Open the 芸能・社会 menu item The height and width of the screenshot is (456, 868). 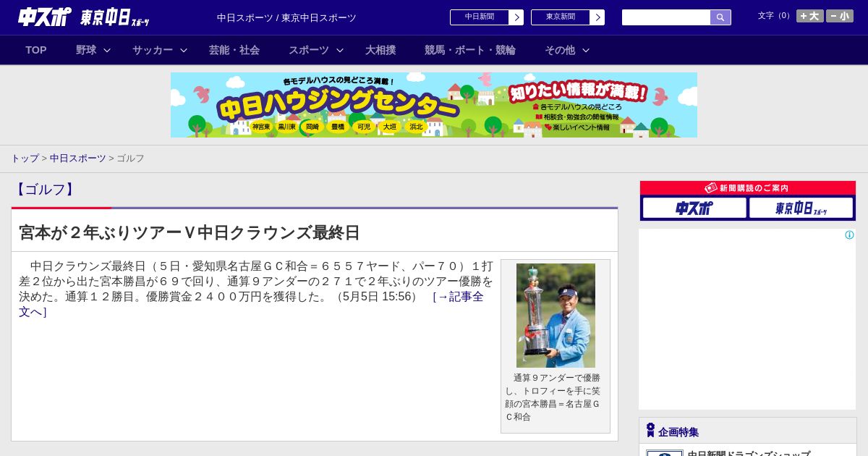pyautogui.click(x=234, y=50)
